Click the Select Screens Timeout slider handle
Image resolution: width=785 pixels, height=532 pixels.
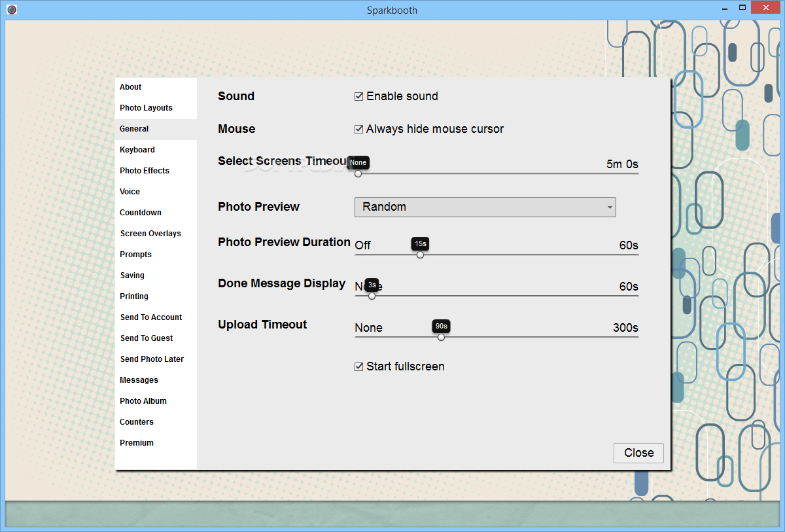358,174
